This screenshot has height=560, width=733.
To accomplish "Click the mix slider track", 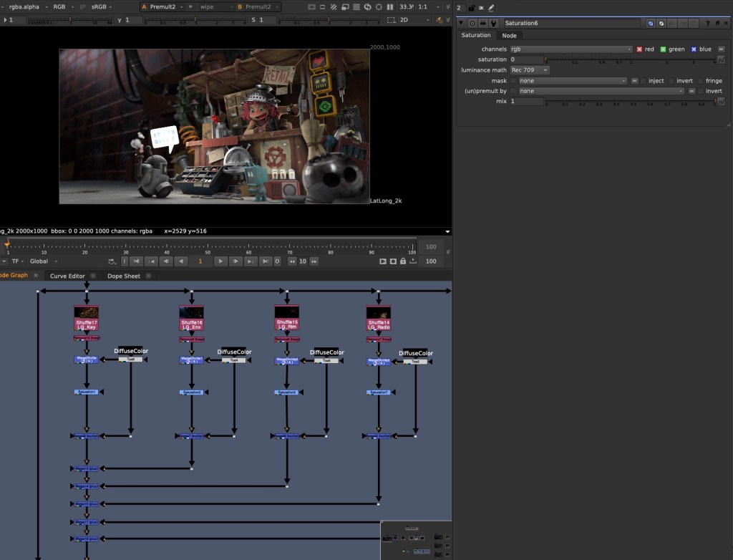I will [x=630, y=102].
